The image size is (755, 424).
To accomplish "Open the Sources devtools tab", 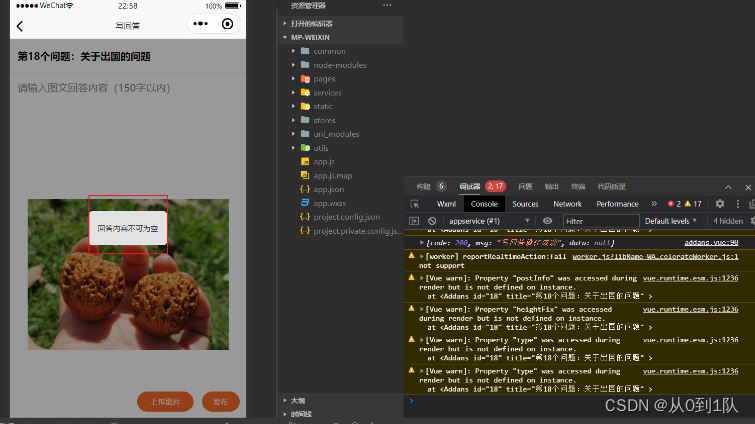I will point(525,204).
